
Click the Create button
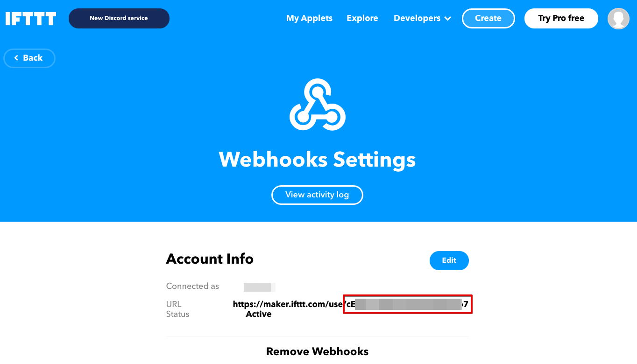(x=488, y=18)
